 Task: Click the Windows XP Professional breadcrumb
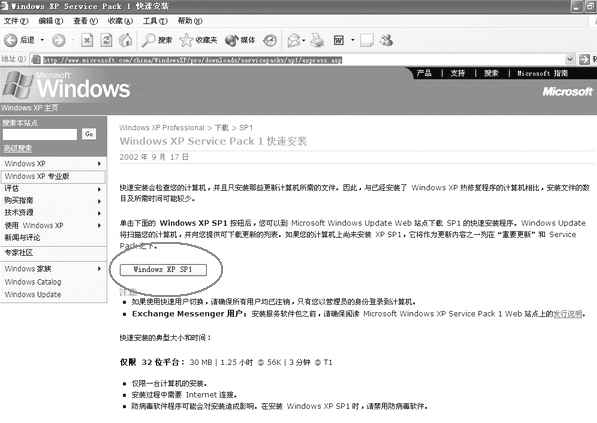(x=162, y=128)
